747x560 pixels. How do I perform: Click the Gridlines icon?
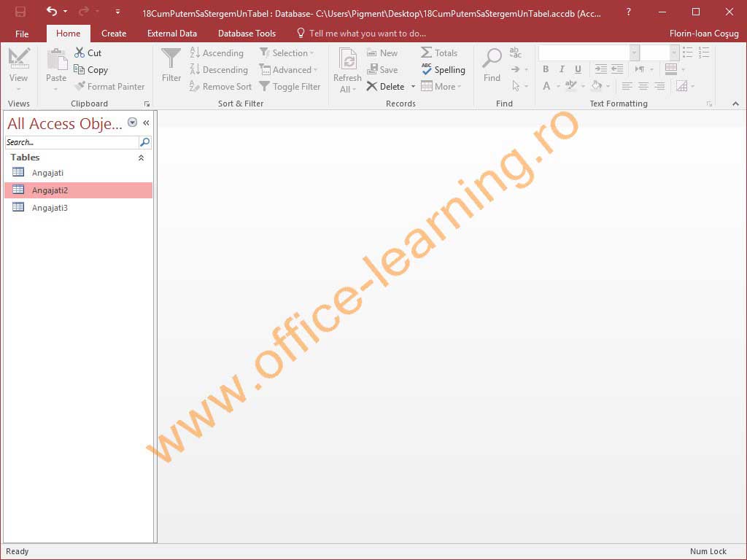pos(671,69)
